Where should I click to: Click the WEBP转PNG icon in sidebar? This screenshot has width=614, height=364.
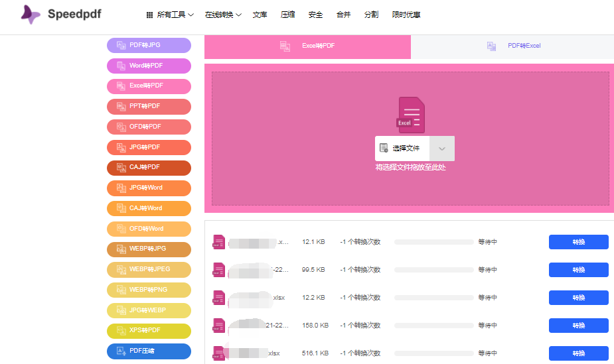pyautogui.click(x=121, y=290)
